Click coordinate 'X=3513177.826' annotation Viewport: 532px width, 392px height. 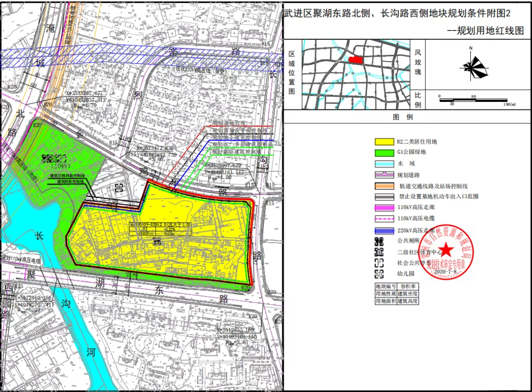click(155, 148)
